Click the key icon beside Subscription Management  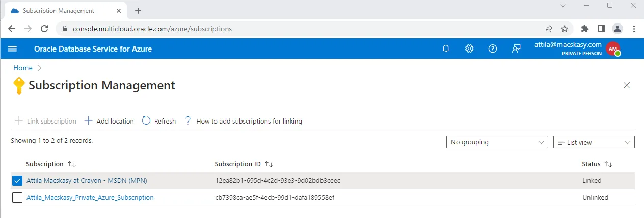pyautogui.click(x=19, y=86)
